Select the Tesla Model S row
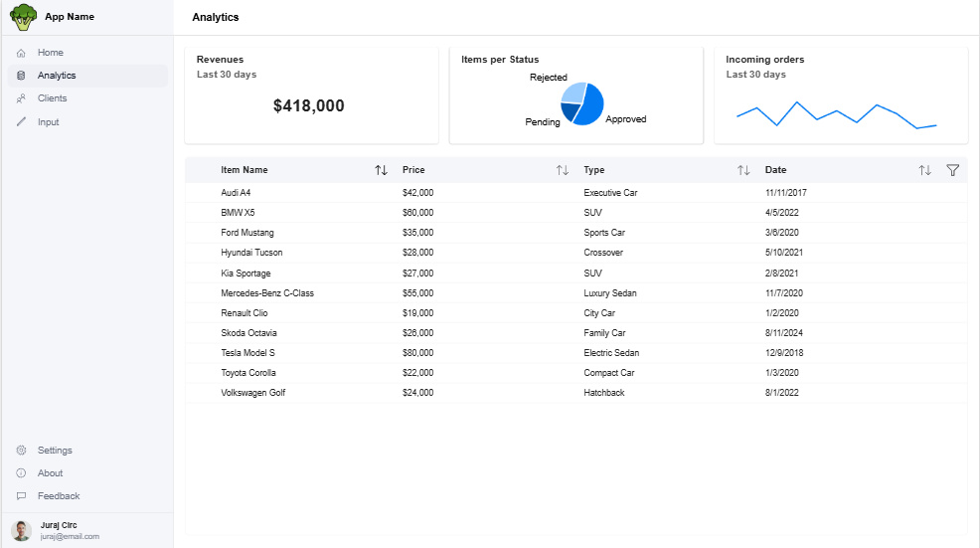The width and height of the screenshot is (980, 548). click(x=248, y=353)
